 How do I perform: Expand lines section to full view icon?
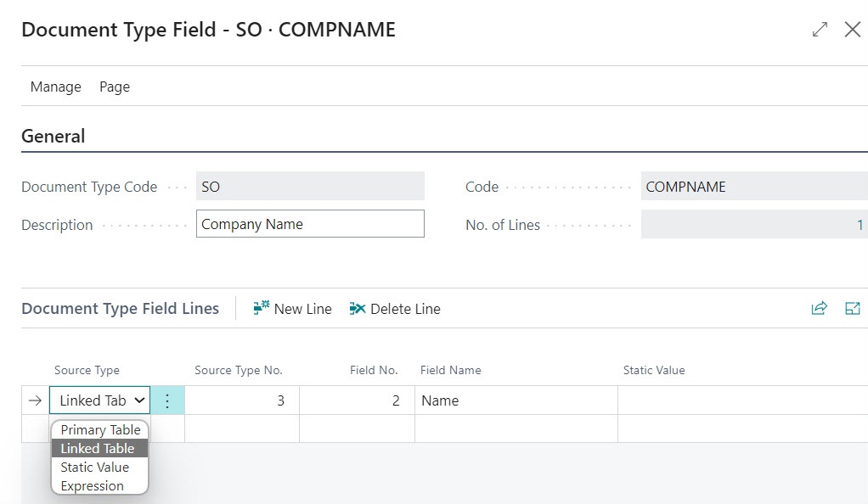pyautogui.click(x=853, y=309)
